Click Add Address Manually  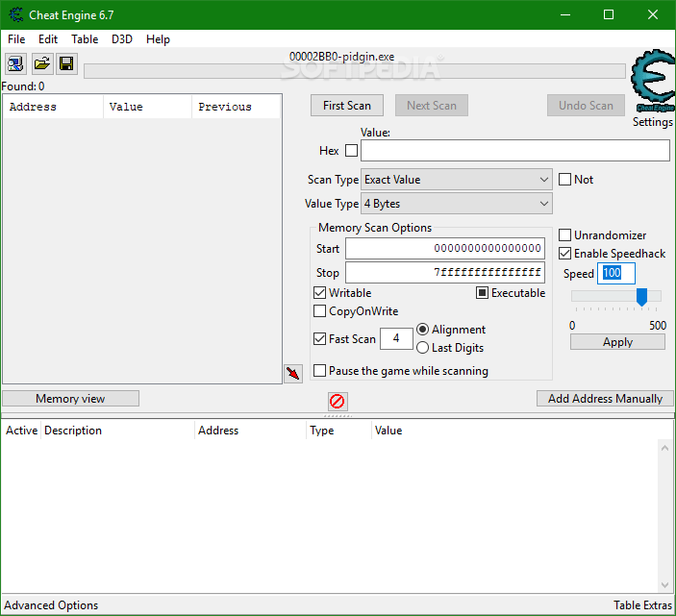[x=605, y=399]
